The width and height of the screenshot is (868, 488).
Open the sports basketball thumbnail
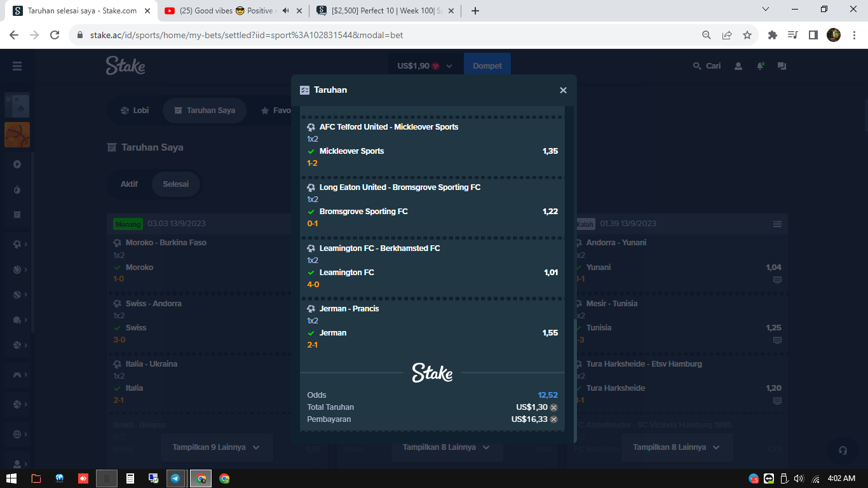[17, 135]
